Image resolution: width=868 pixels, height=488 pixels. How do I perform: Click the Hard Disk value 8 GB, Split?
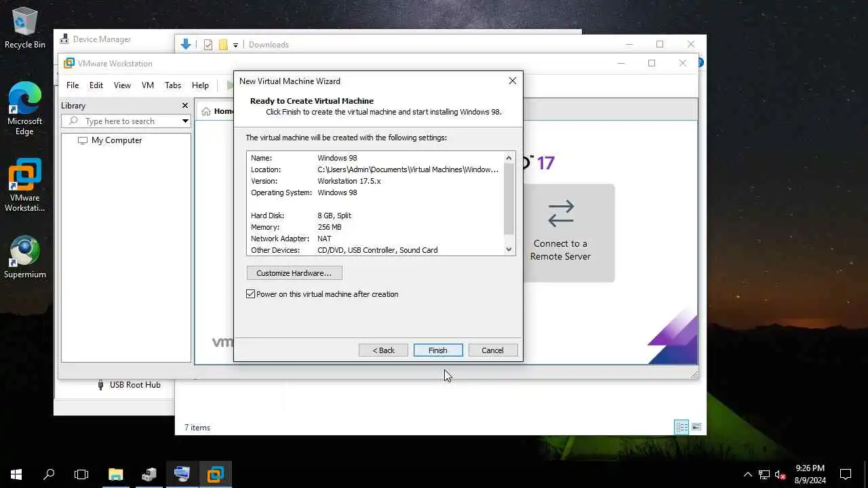[x=334, y=216]
